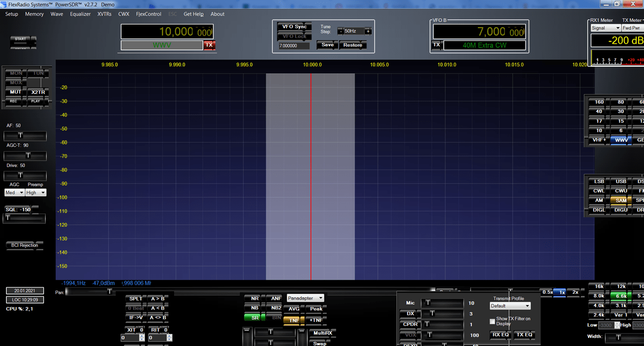Select the 160 meter band button
This screenshot has width=644, height=346.
point(599,102)
